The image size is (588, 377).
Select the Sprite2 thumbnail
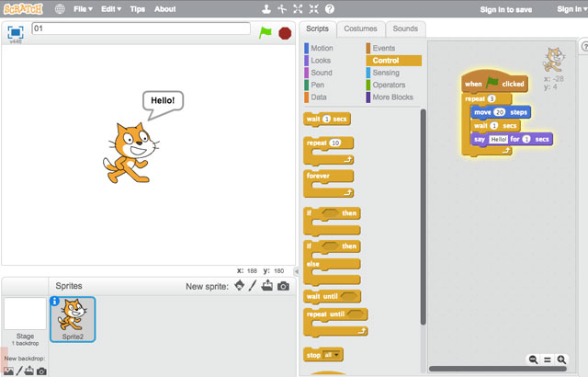(73, 319)
